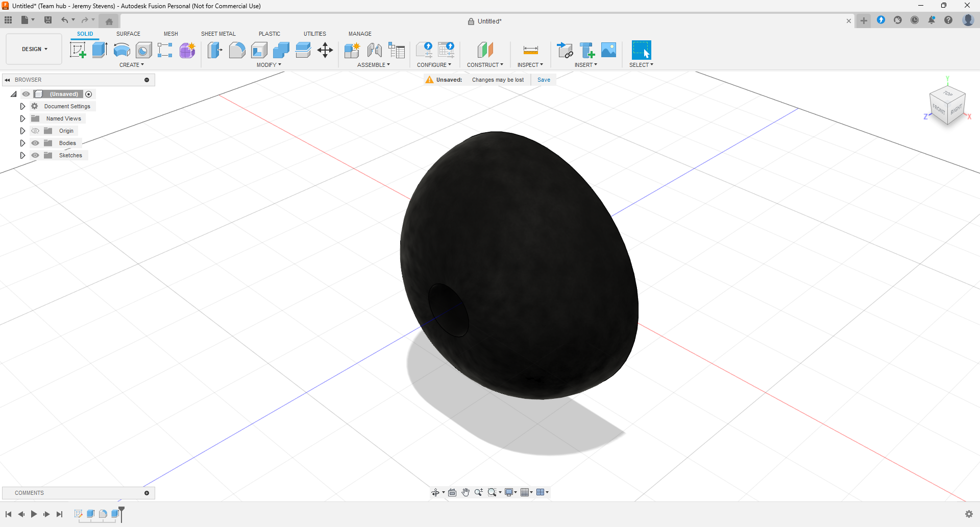Click the Midplane construct icon
980x527 pixels.
point(485,50)
